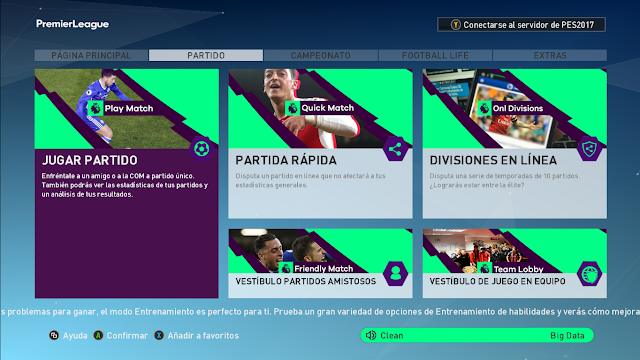Click the Quick Match label
The image size is (640, 360).
[x=327, y=108]
